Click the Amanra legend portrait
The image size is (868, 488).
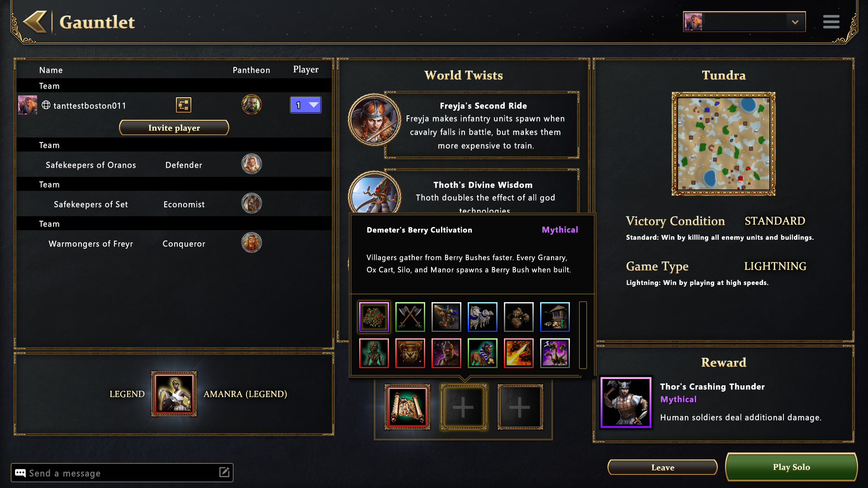(174, 394)
